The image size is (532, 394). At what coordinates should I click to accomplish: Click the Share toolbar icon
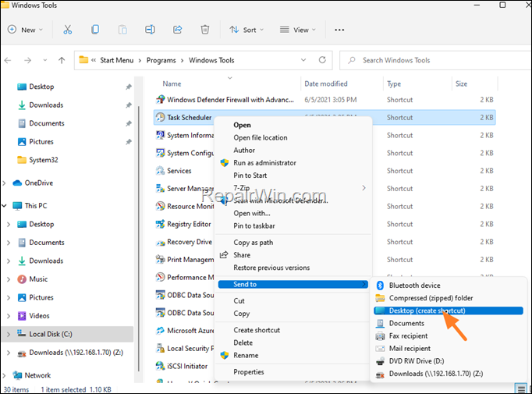click(x=177, y=30)
